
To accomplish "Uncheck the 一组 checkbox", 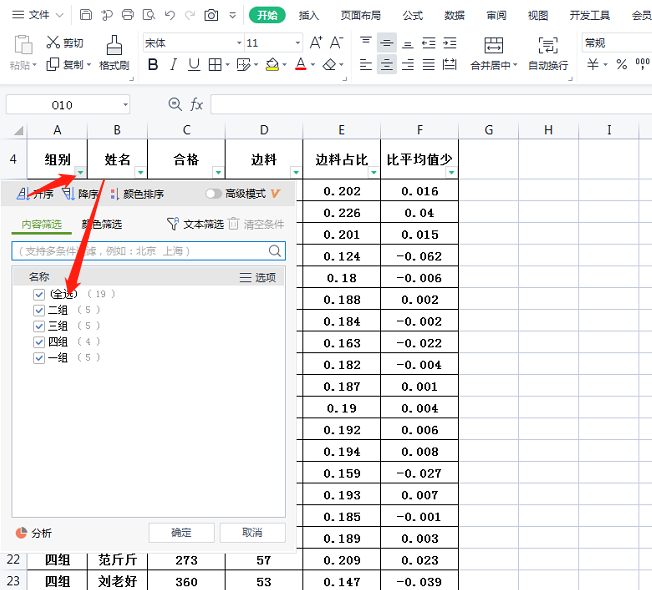I will (39, 358).
